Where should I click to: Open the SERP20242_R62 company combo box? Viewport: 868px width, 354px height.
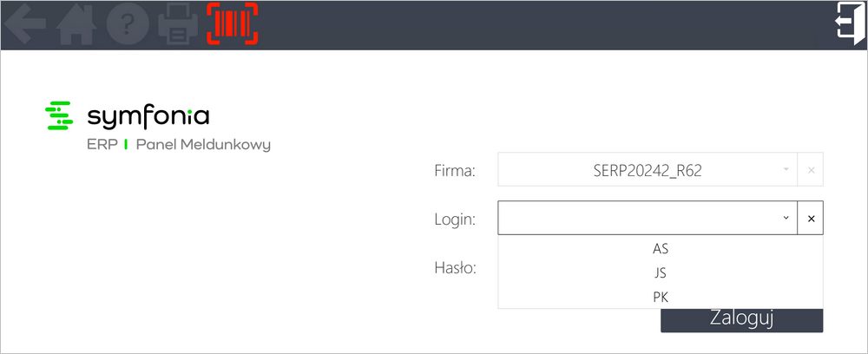[648, 169]
